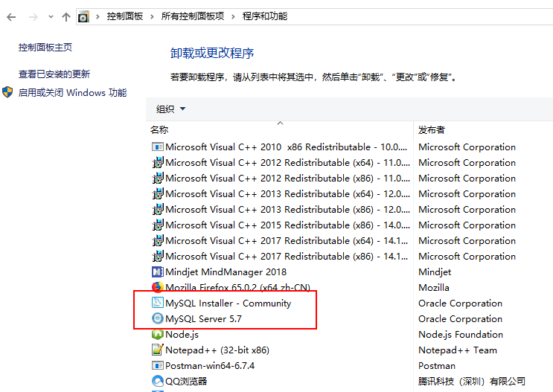This screenshot has height=392, width=553.
Task: Click icon of Visual C++ 2015 (x86) entry
Action: point(157,225)
